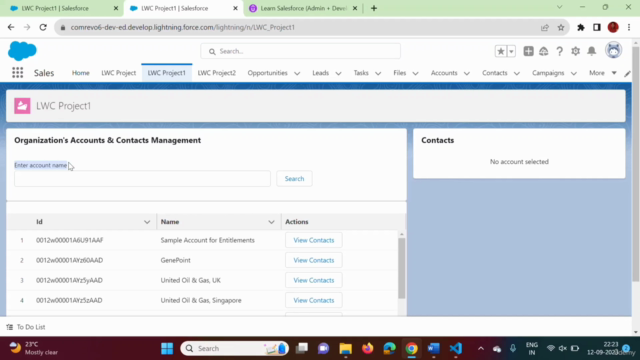The height and width of the screenshot is (360, 640).
Task: Open the Favorites star icon
Action: point(500,51)
